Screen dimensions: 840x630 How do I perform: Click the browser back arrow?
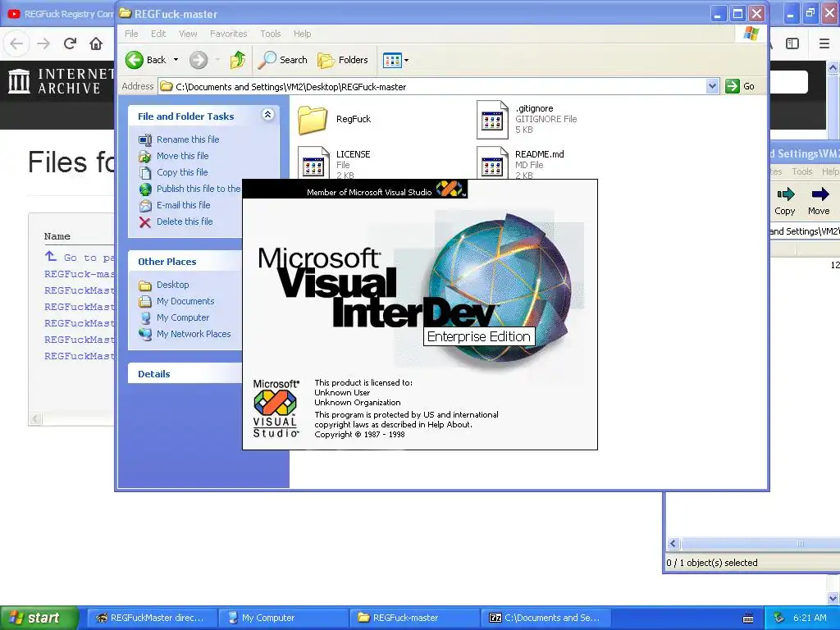tap(16, 43)
